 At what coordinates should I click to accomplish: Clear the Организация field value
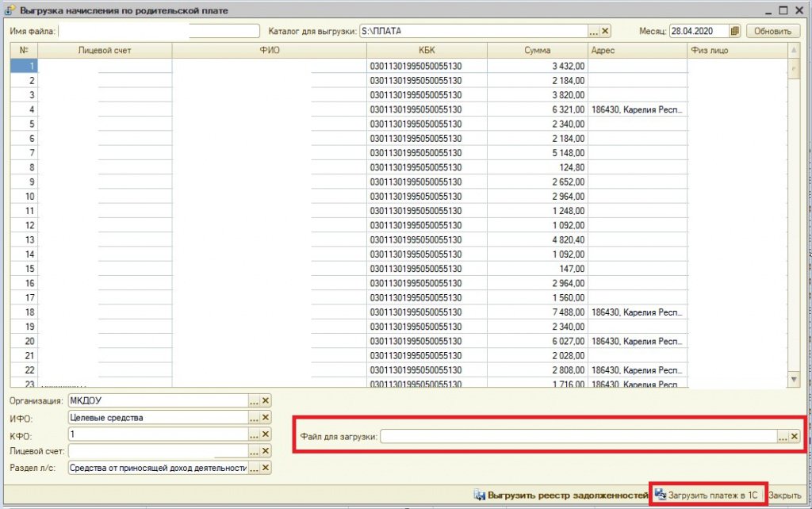click(266, 401)
